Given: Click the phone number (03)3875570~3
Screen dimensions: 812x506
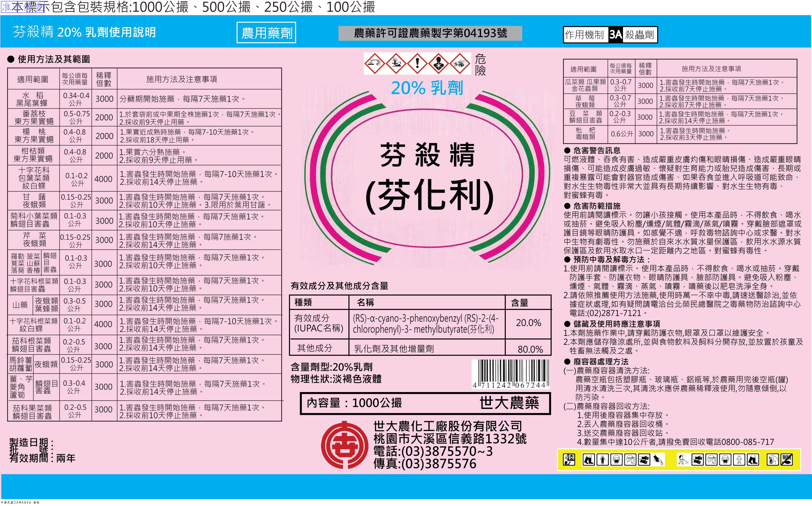Looking at the screenshot, I should (x=447, y=452).
